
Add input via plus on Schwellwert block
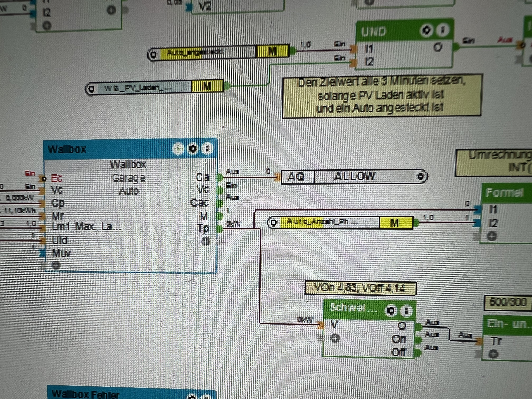pyautogui.click(x=335, y=338)
